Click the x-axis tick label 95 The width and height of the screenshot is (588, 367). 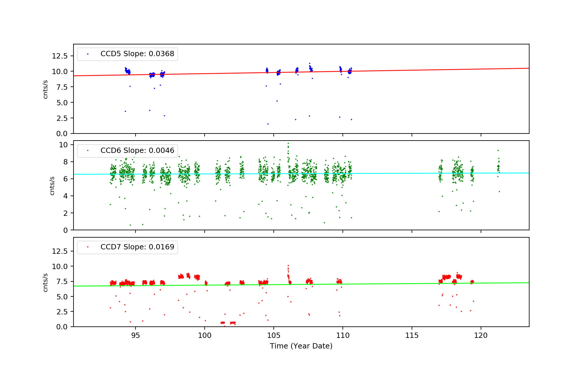[136, 336]
